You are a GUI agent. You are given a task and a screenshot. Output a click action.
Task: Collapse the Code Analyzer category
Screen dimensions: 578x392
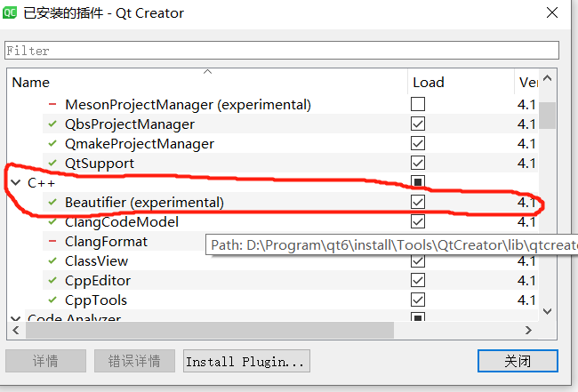tap(16, 318)
